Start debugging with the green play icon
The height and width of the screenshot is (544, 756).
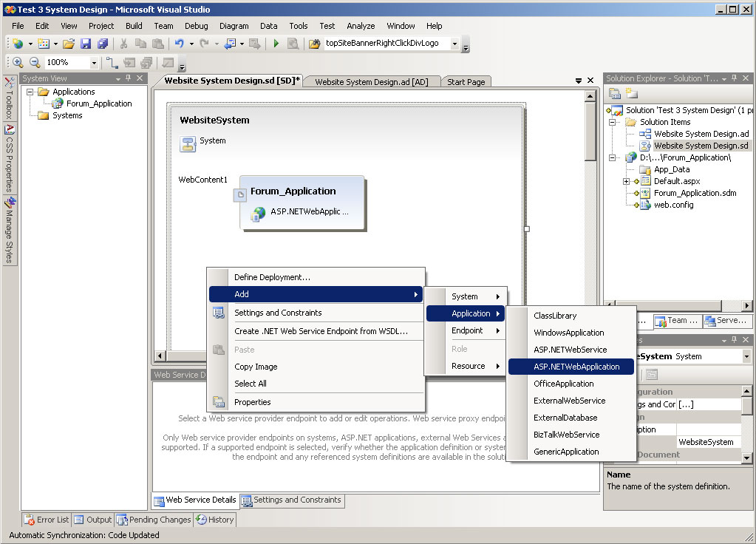[x=276, y=44]
